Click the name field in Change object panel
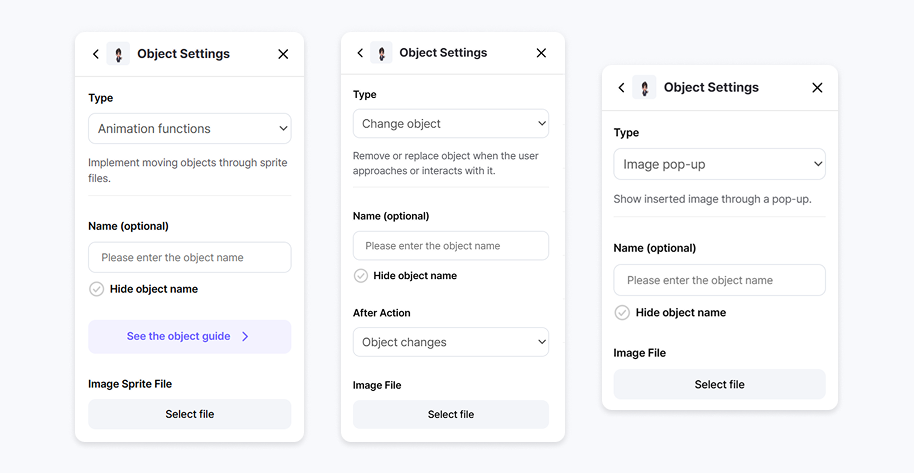 click(x=450, y=246)
